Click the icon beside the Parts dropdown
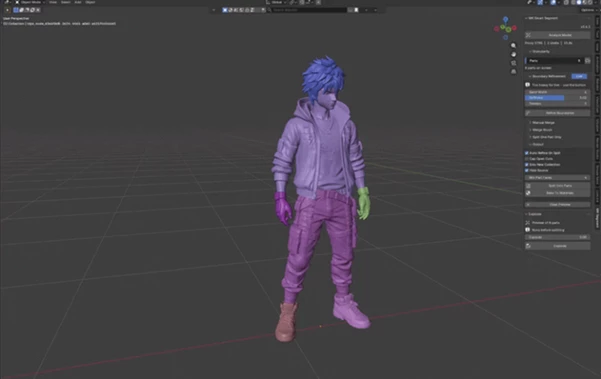The height and width of the screenshot is (379, 601). (x=588, y=61)
